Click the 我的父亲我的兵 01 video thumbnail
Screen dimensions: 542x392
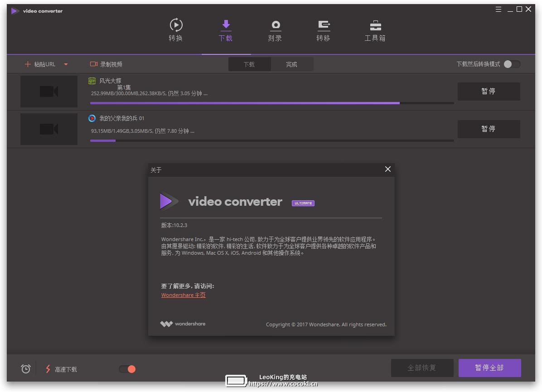(49, 129)
